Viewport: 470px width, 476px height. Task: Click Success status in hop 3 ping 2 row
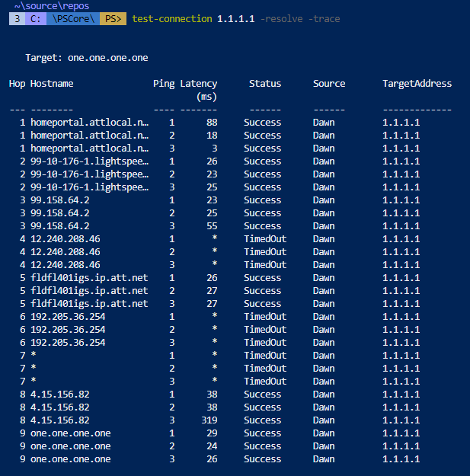(x=262, y=213)
